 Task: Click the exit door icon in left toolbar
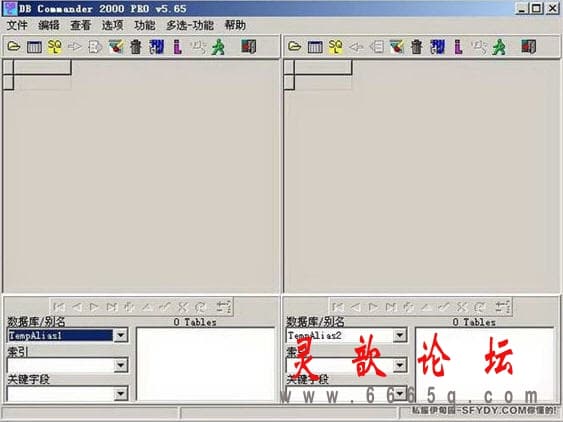pos(248,47)
